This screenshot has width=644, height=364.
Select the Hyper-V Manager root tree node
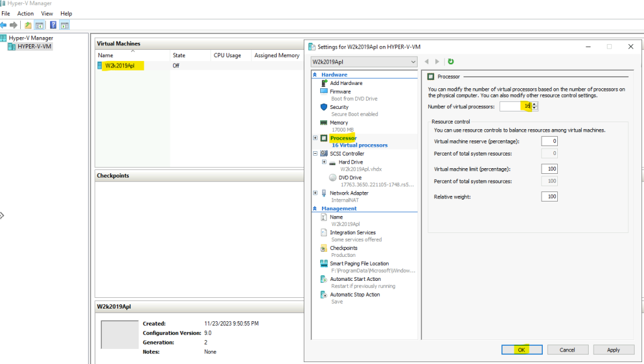[x=31, y=38]
